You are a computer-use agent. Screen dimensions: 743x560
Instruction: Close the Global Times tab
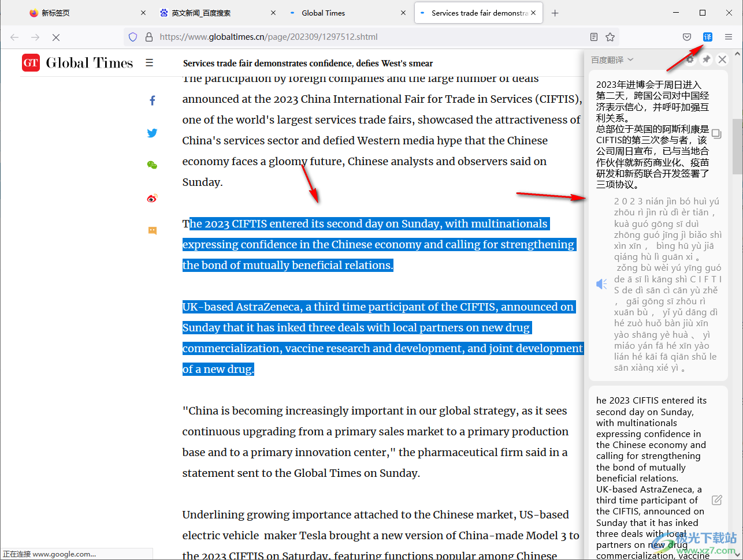pos(403,13)
